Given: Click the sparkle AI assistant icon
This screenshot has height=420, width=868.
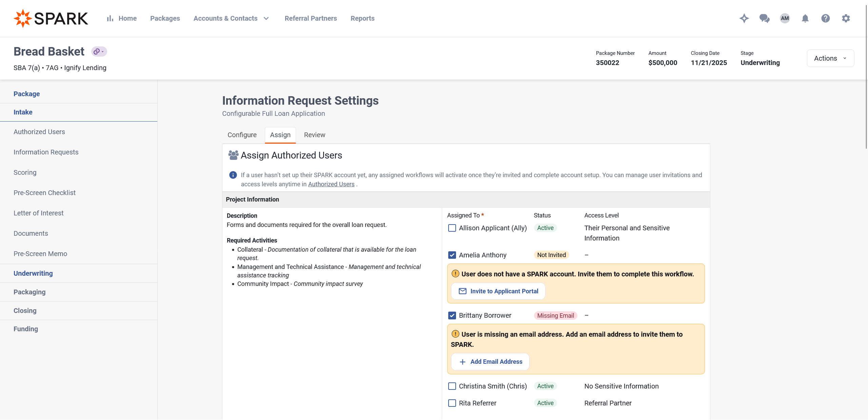Looking at the screenshot, I should click(744, 18).
